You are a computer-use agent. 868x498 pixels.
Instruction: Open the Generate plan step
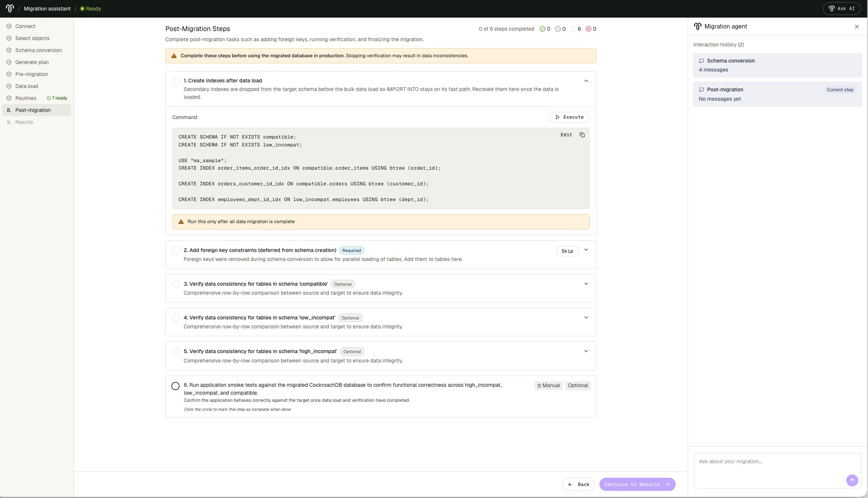37,62
